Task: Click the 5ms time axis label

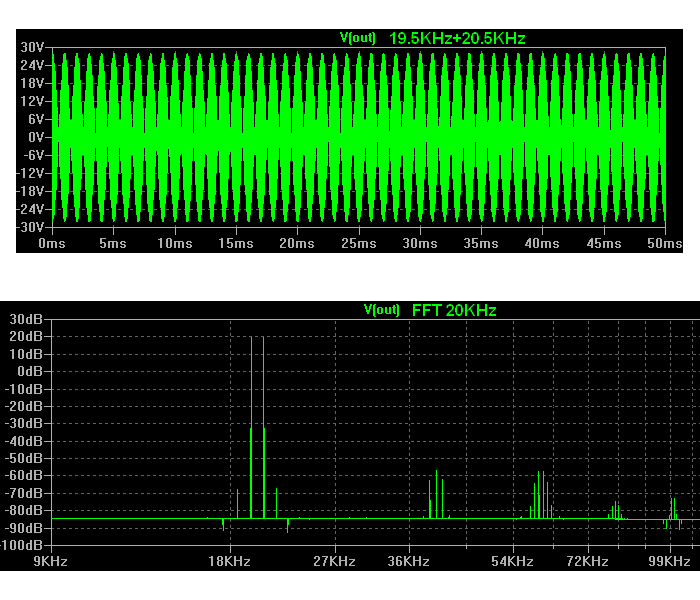Action: (113, 244)
